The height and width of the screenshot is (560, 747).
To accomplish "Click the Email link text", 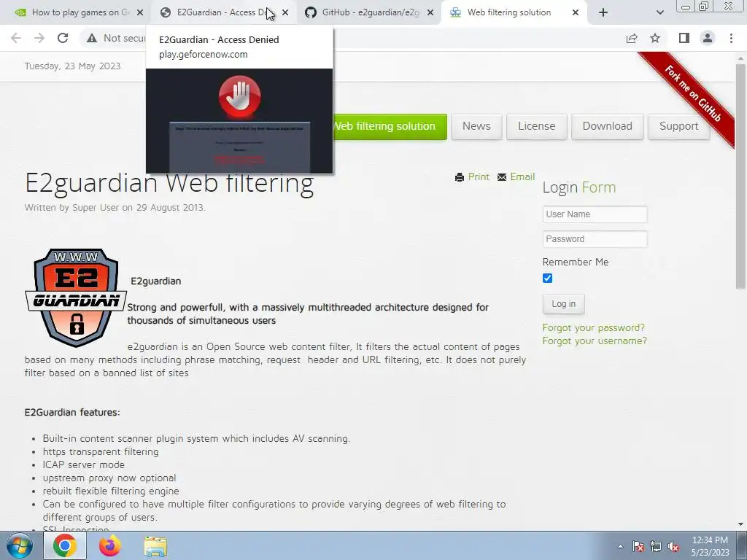I will 522,176.
